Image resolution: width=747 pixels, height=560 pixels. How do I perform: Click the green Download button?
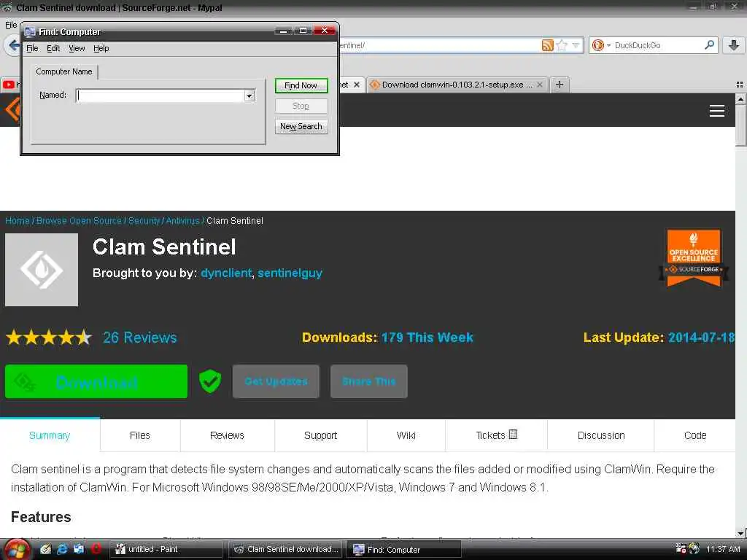[x=96, y=381]
